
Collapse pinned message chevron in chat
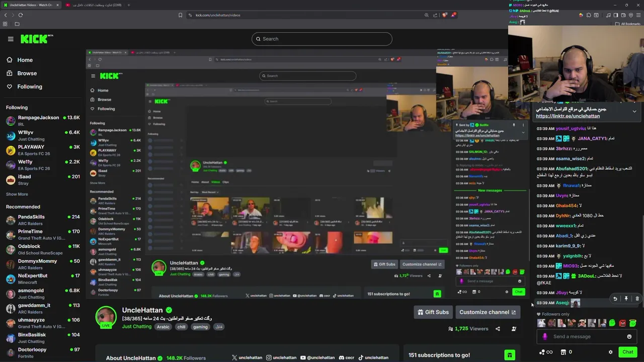634,111
